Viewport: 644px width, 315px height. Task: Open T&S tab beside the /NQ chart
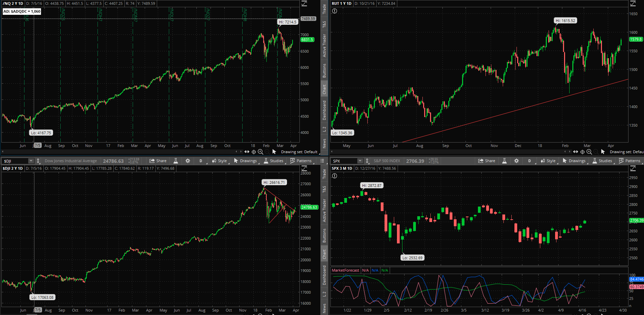[324, 24]
